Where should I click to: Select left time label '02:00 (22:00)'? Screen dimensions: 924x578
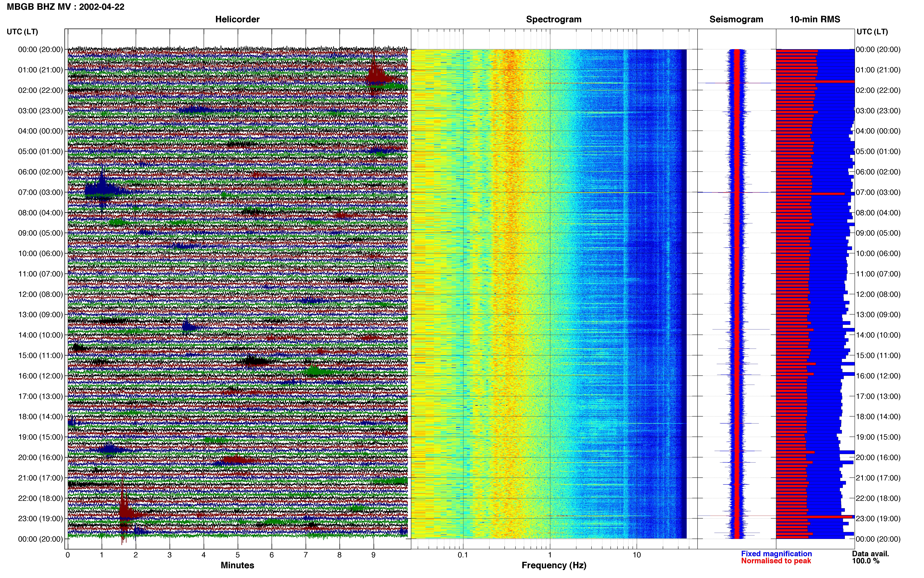coord(40,90)
